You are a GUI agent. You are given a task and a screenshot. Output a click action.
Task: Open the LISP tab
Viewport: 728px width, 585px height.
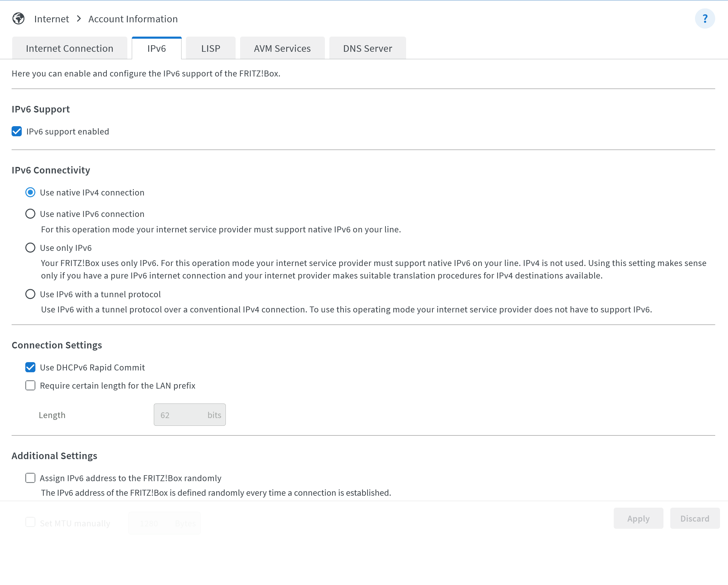[210, 48]
